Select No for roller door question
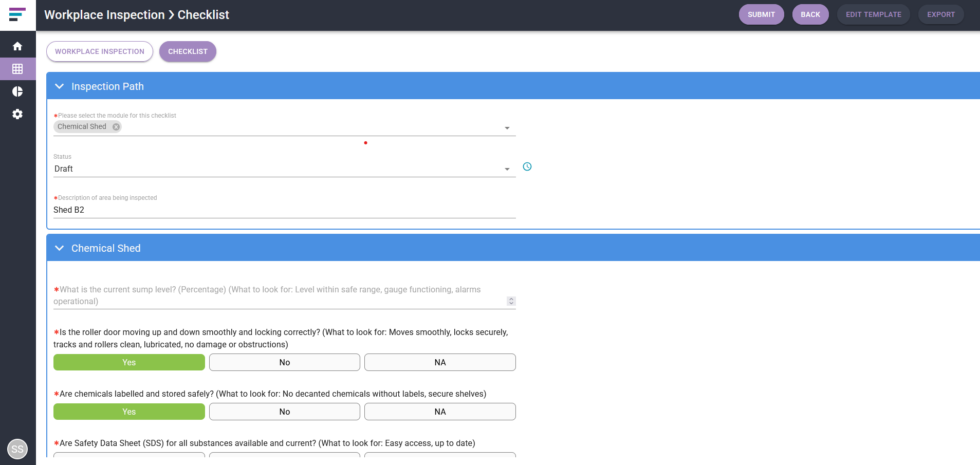The height and width of the screenshot is (465, 980). [285, 362]
